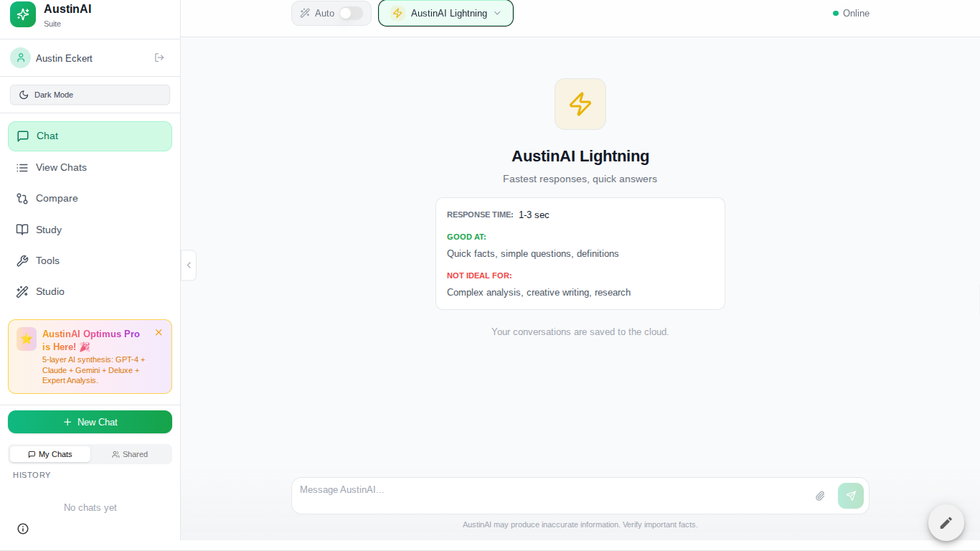Click 'Quick facts, simple questions, definitions' text

pos(533,253)
